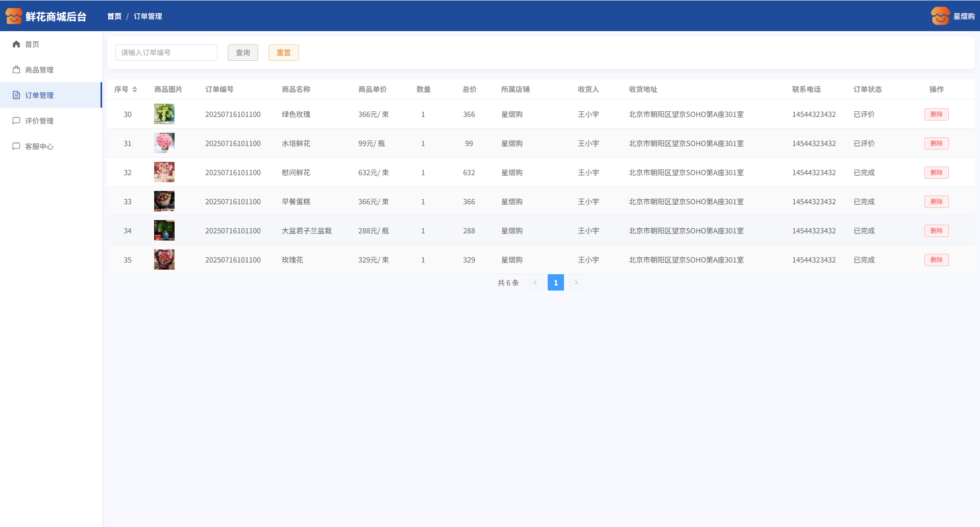Delete the 玫瑰花 order number 35
Viewport: 980px width, 527px height.
pyautogui.click(x=936, y=260)
